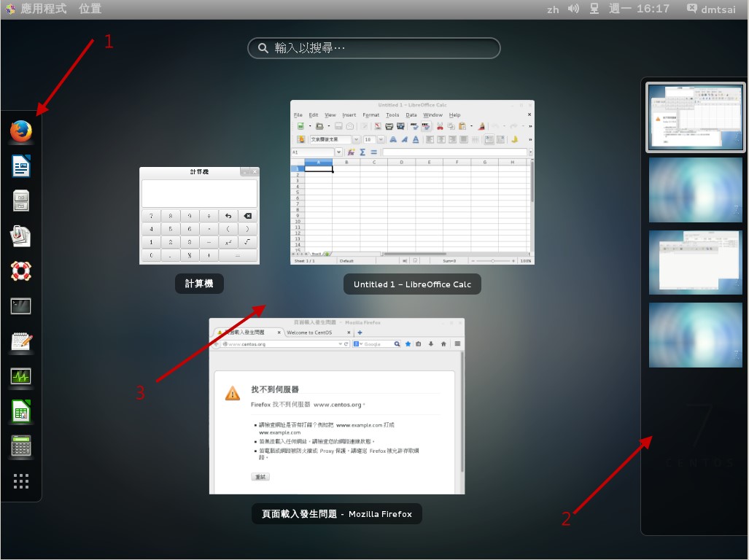Screen dimensions: 749x560
Task: Open the font size dropdown in Calc
Action: tap(381, 139)
